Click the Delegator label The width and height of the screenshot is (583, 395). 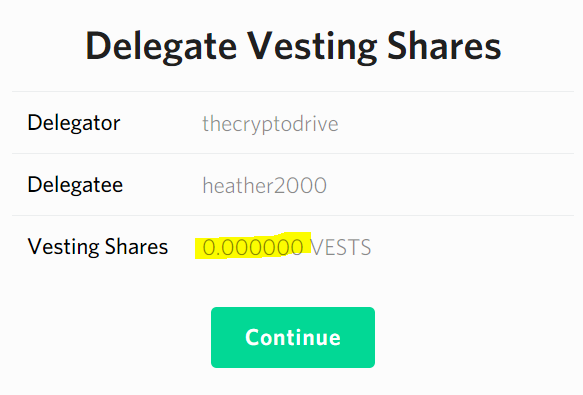click(x=74, y=123)
